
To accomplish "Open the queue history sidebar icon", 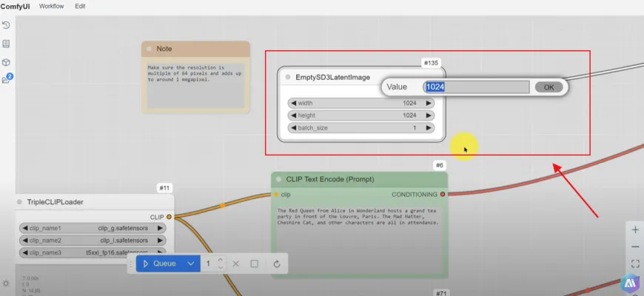I will pos(7,26).
